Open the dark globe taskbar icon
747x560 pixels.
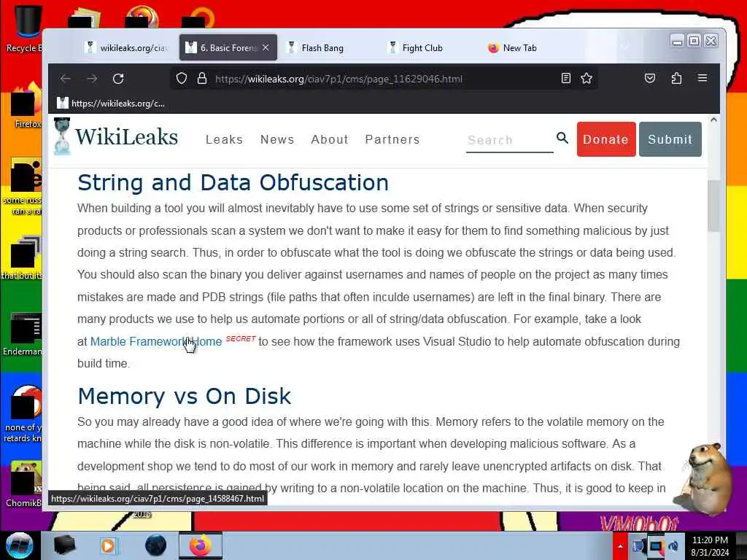pyautogui.click(x=155, y=545)
